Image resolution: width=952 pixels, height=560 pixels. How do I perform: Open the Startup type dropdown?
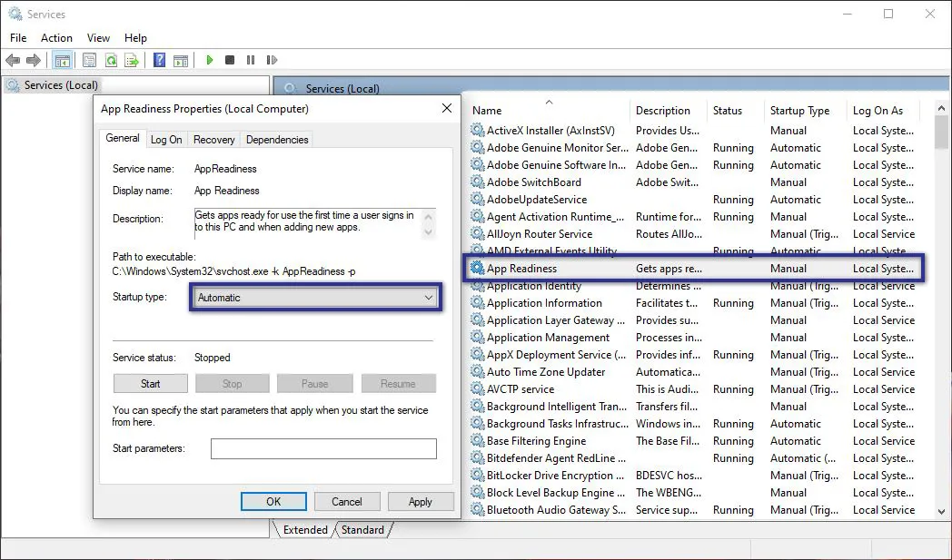429,298
